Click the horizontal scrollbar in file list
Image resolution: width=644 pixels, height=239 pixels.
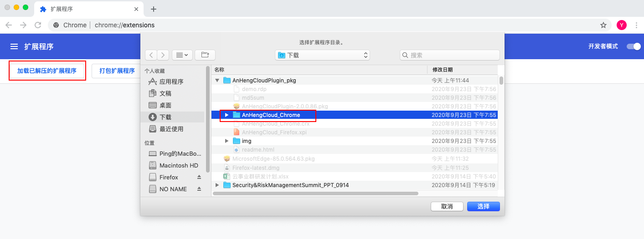316,193
